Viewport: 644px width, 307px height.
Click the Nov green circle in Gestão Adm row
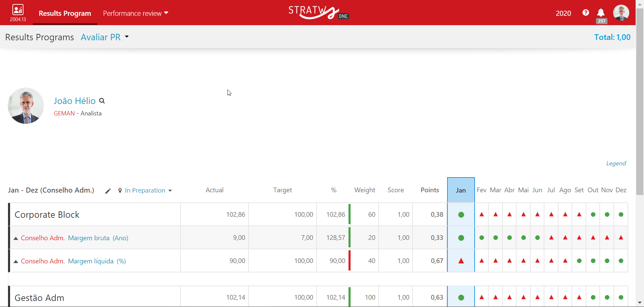point(607,297)
